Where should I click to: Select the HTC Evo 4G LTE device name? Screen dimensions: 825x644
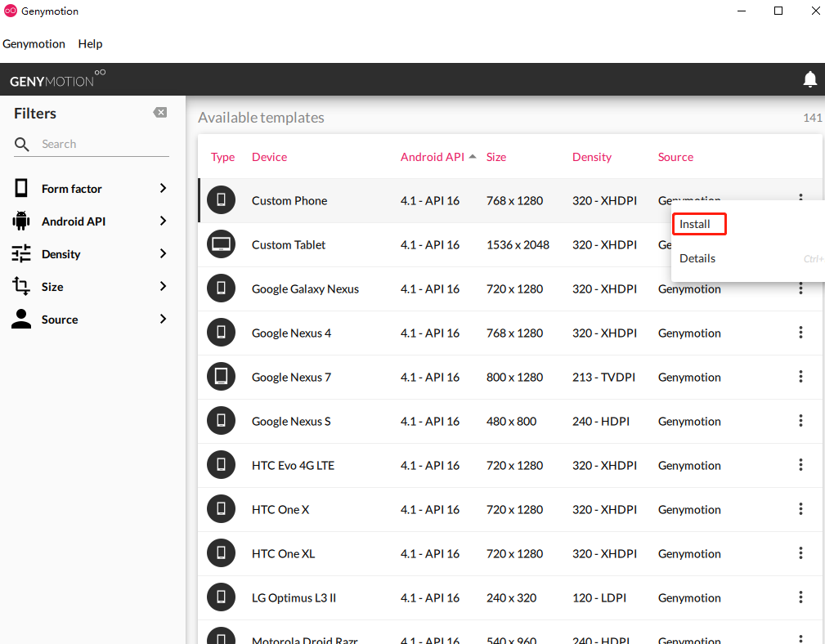tap(293, 465)
